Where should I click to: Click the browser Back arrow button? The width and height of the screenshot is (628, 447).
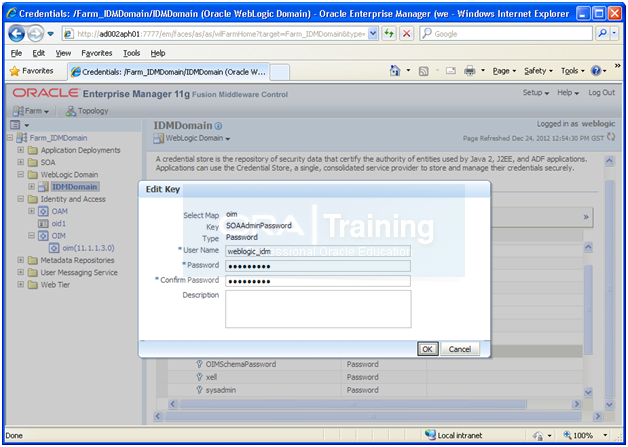(16, 34)
